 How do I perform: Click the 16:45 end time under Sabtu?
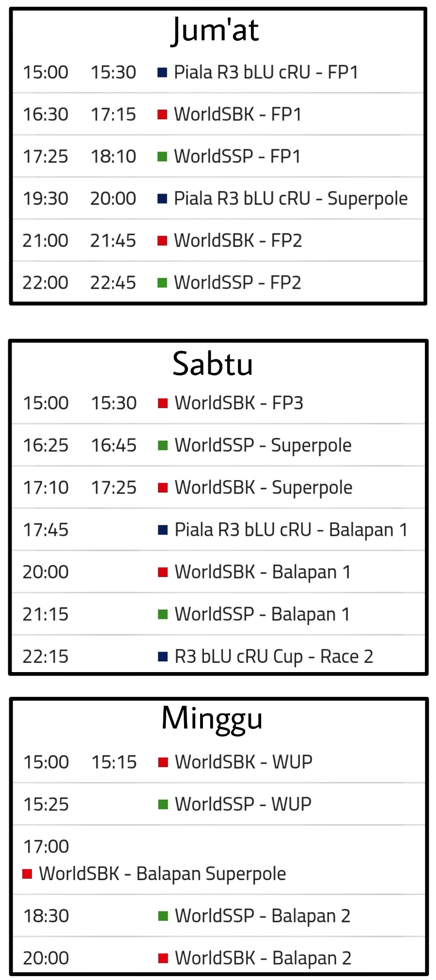(114, 445)
